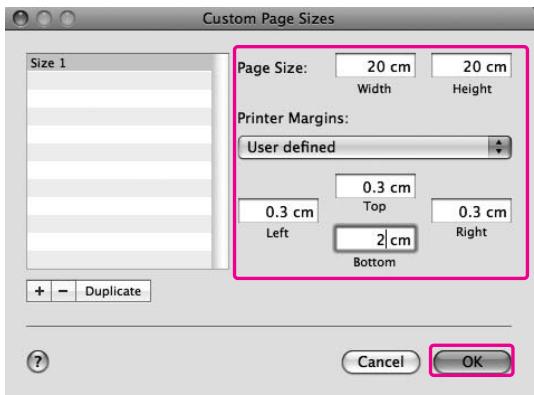534x395 pixels.
Task: Click the Top margin field
Action: coord(375,186)
